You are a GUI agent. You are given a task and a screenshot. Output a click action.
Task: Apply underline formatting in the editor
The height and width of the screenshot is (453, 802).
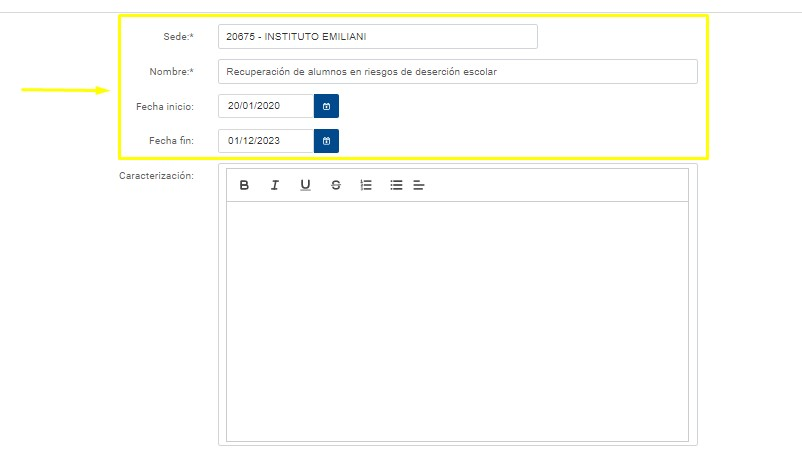pos(305,185)
